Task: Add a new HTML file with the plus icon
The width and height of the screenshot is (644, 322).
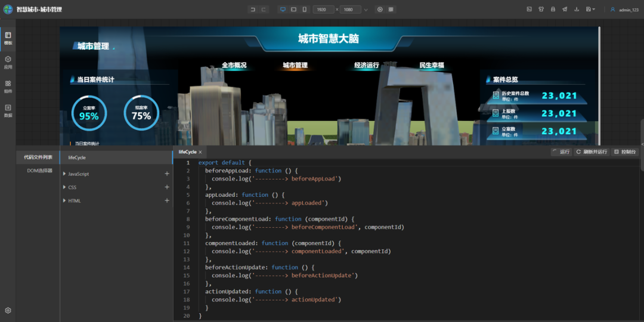Action: coord(167,201)
